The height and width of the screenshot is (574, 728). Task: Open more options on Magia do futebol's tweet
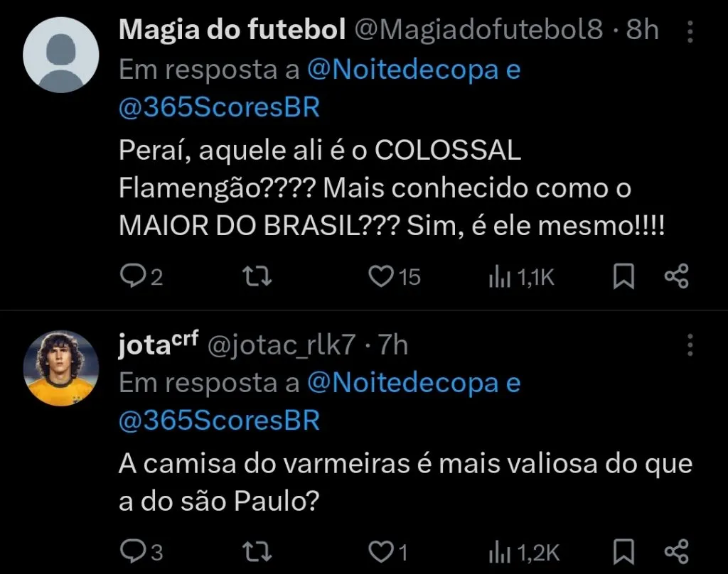[x=690, y=31]
